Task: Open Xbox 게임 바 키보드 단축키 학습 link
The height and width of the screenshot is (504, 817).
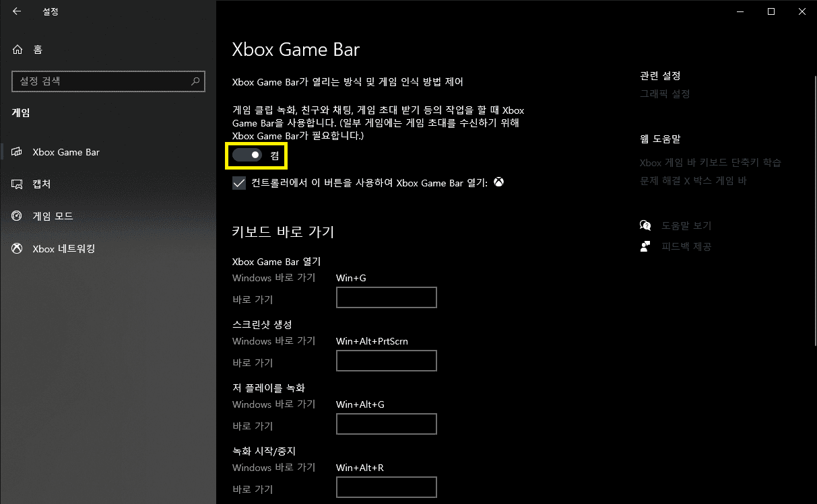Action: click(710, 163)
